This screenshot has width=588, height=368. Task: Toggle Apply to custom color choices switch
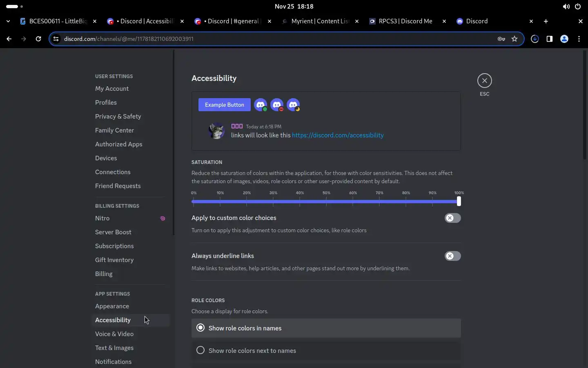tap(452, 218)
